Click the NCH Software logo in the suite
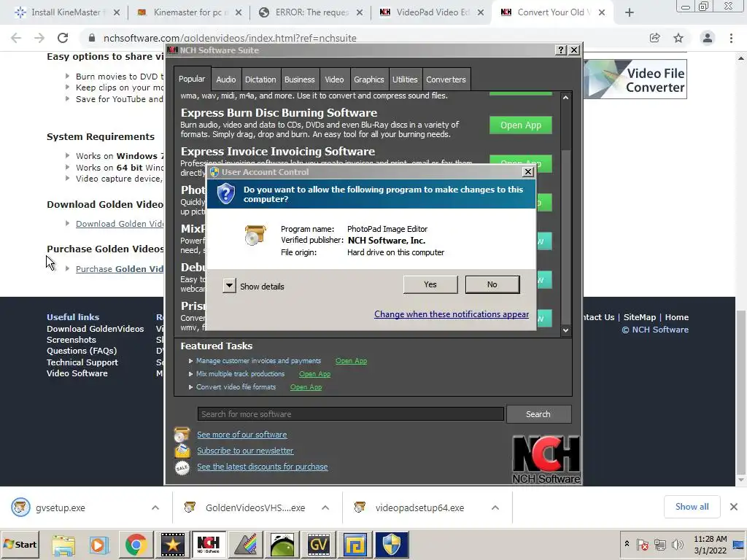The height and width of the screenshot is (560, 747). pyautogui.click(x=546, y=459)
